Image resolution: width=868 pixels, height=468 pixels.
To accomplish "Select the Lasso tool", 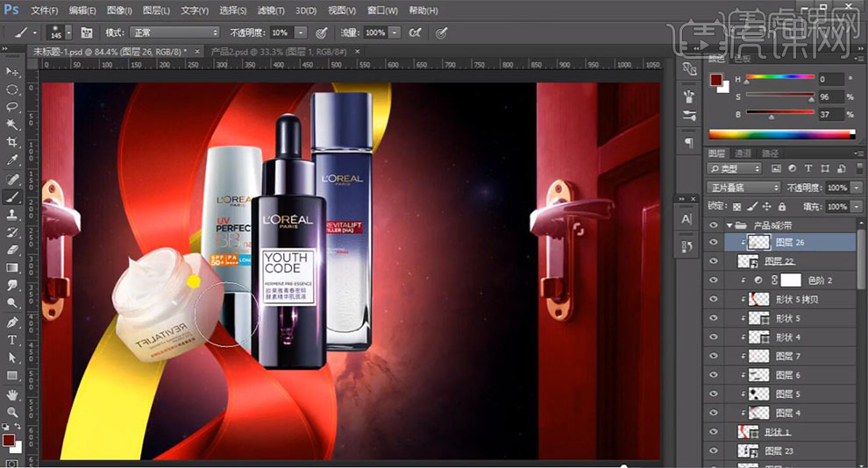I will [x=11, y=107].
